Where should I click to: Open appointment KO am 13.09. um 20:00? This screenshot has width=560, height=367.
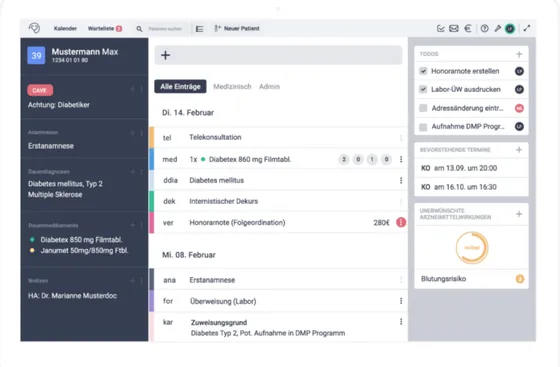click(471, 168)
